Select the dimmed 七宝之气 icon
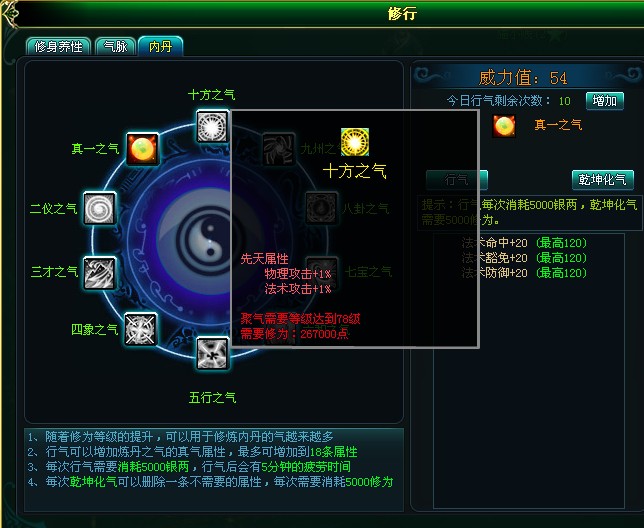Image resolution: width=644 pixels, height=528 pixels. coord(322,273)
